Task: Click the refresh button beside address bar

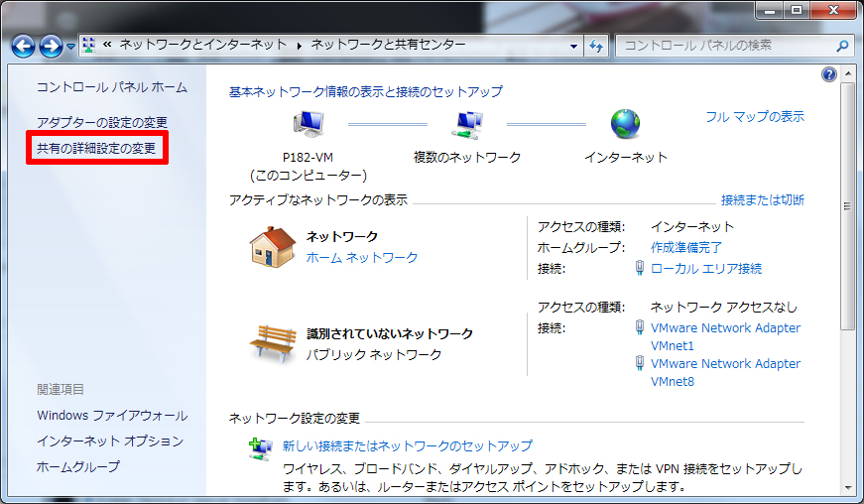Action: coord(595,46)
